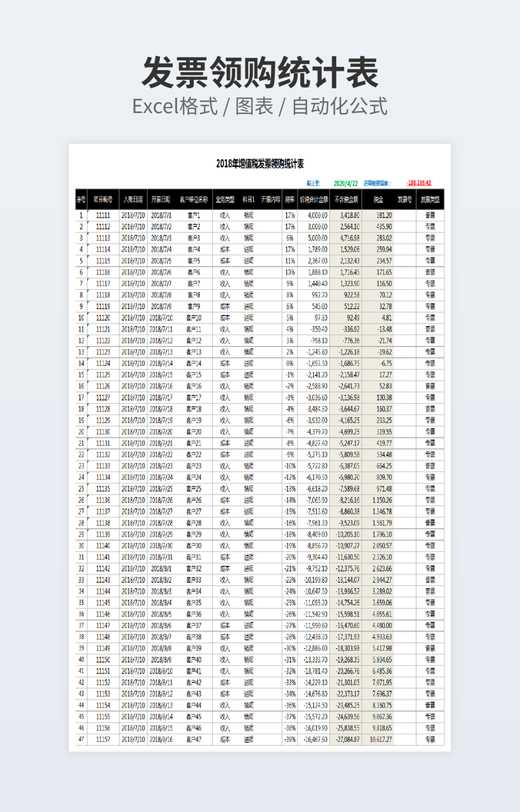Image resolution: width=520 pixels, height=812 pixels.
Task: Select the 项目编号 column header
Action: 102,199
